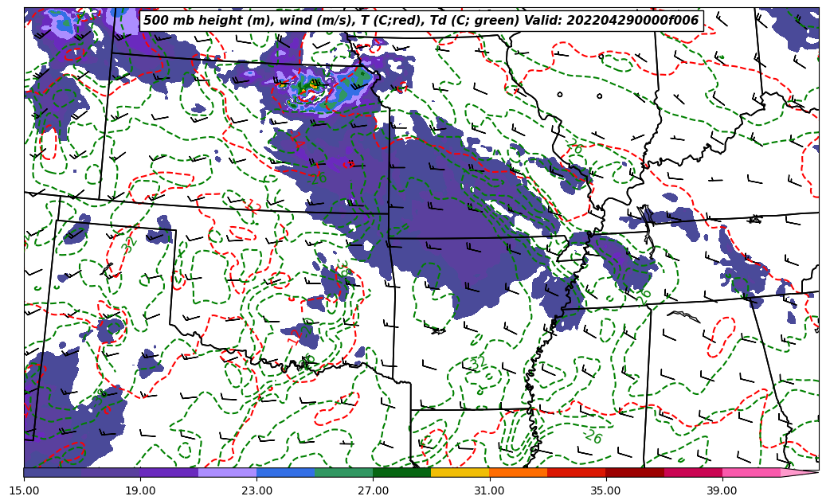826x504 pixels.
Task: Click the 15.00 colorbar tick label
Action: pyautogui.click(x=24, y=490)
